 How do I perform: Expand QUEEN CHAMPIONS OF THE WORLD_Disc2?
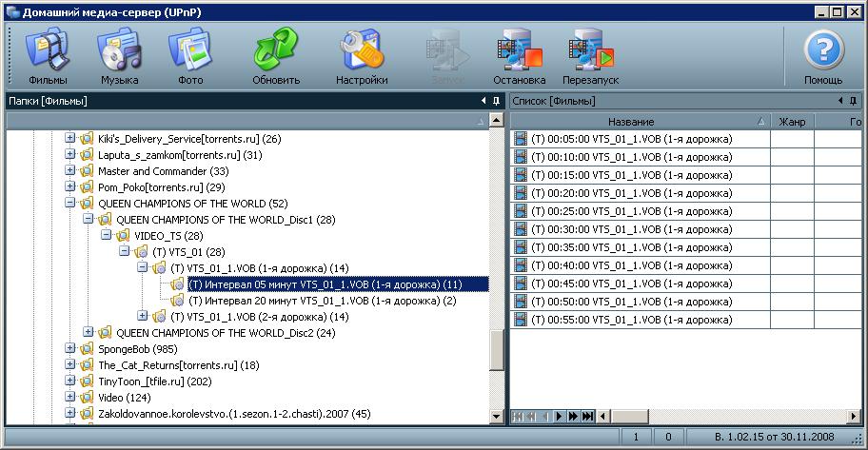tap(88, 331)
